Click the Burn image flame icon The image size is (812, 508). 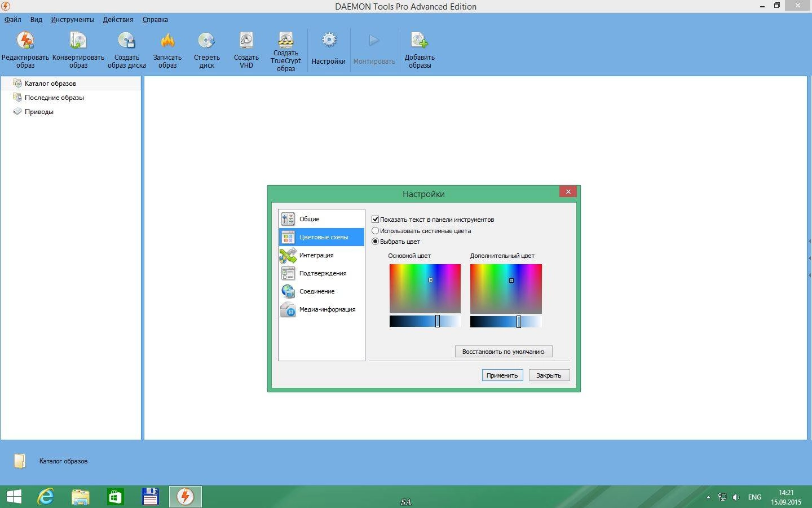point(167,41)
